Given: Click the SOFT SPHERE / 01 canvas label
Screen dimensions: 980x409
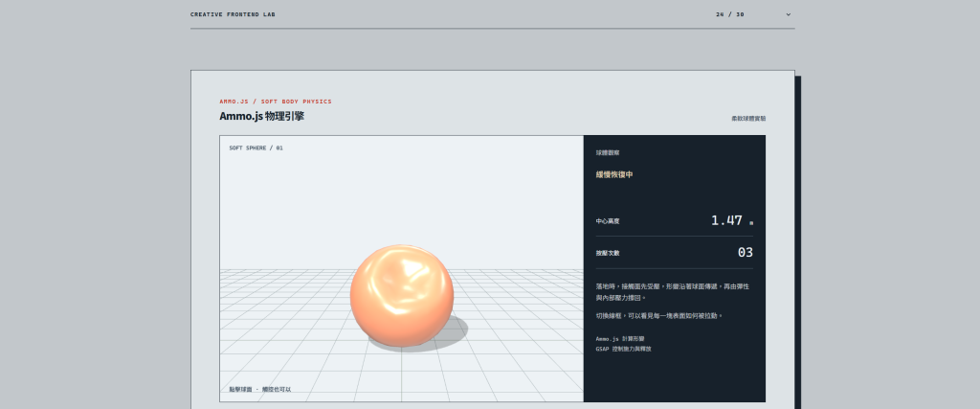Looking at the screenshot, I should [256, 148].
